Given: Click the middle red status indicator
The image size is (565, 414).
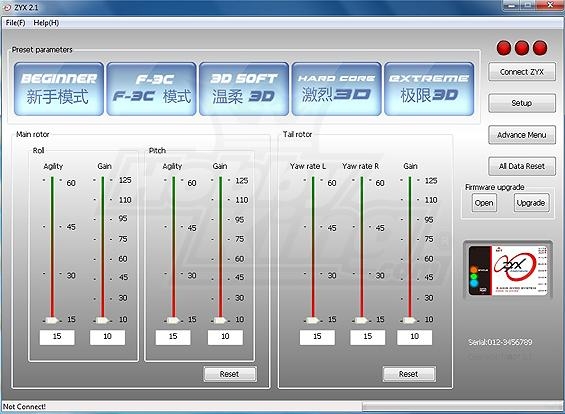Looking at the screenshot, I should pyautogui.click(x=522, y=48).
